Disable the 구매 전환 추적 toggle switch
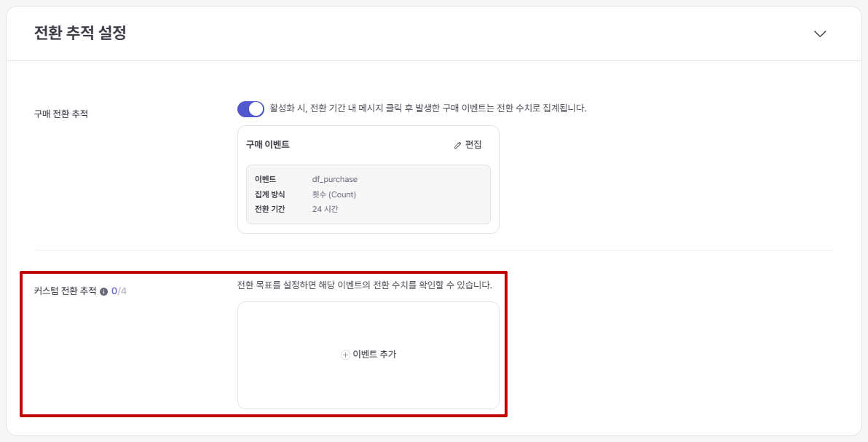868x442 pixels. (250, 108)
